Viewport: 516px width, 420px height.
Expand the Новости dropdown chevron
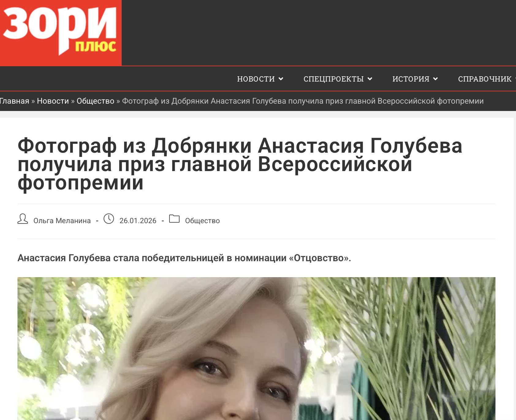(x=281, y=79)
